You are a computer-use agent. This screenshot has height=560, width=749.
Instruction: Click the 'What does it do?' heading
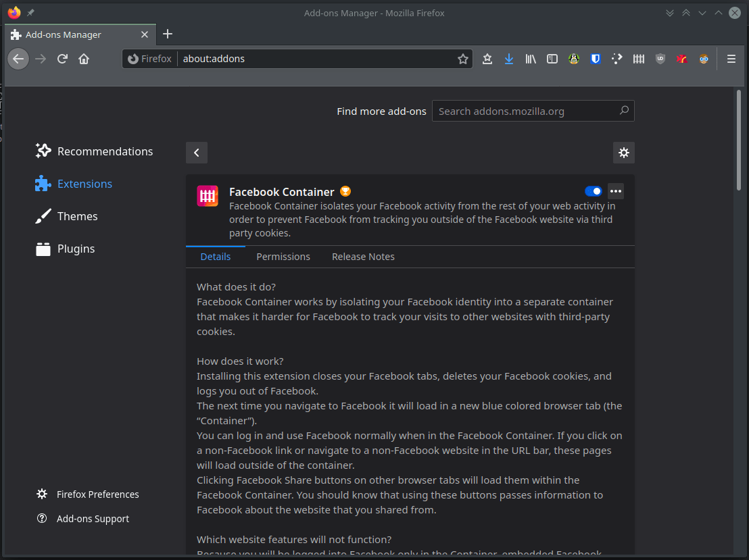[236, 287]
